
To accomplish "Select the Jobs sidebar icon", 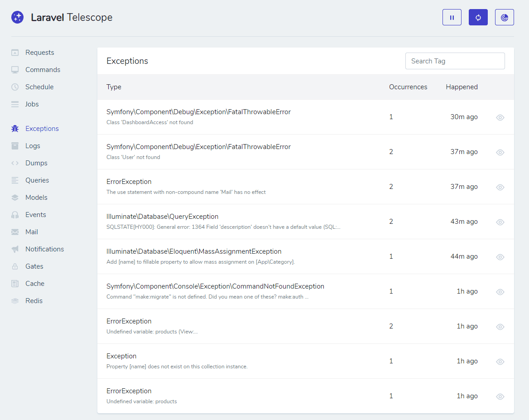I will click(15, 104).
